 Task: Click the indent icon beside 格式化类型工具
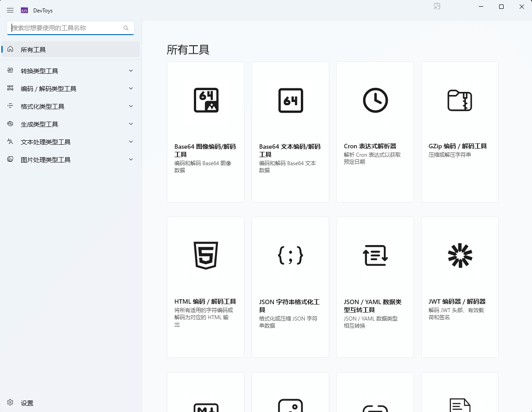(10, 106)
